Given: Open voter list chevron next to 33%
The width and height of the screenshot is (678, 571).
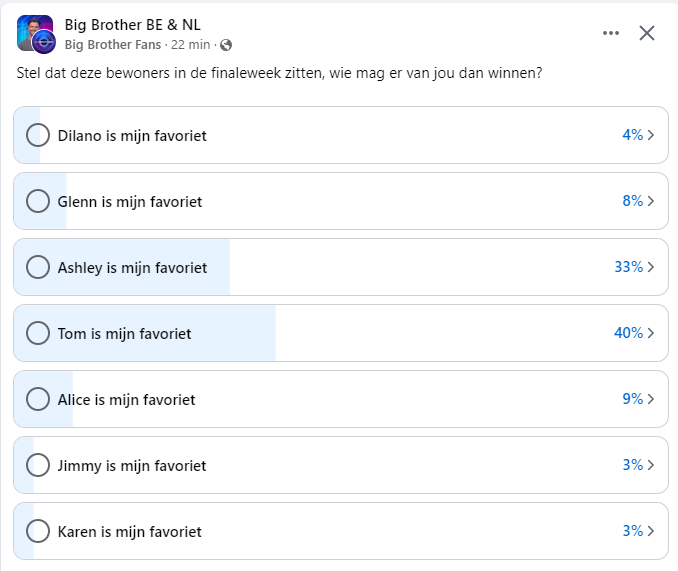Looking at the screenshot, I should tap(651, 267).
